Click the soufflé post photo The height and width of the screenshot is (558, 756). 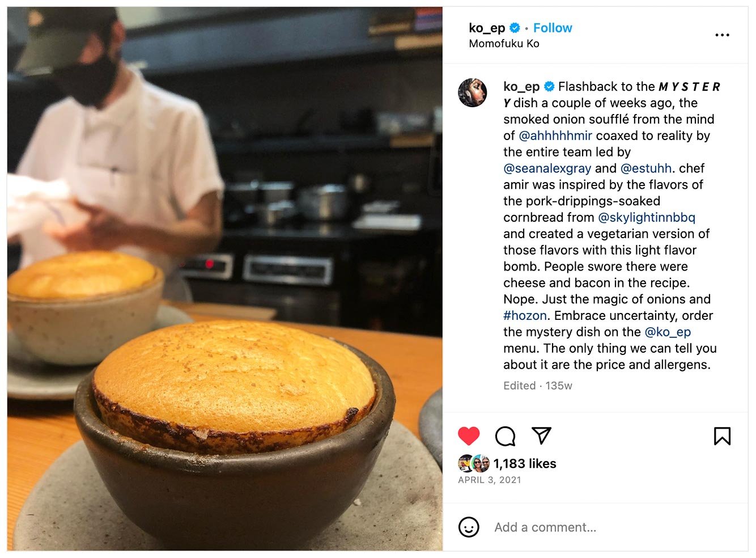pos(225,279)
